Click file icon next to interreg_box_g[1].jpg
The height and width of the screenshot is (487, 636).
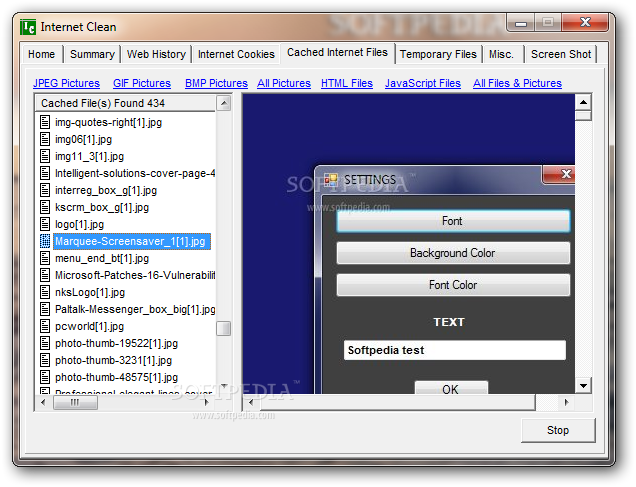pos(45,190)
